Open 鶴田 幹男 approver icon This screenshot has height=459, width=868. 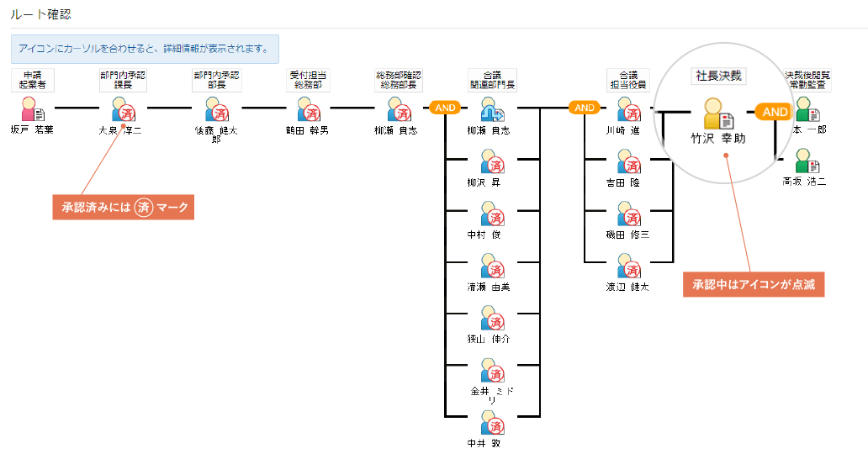coord(309,109)
